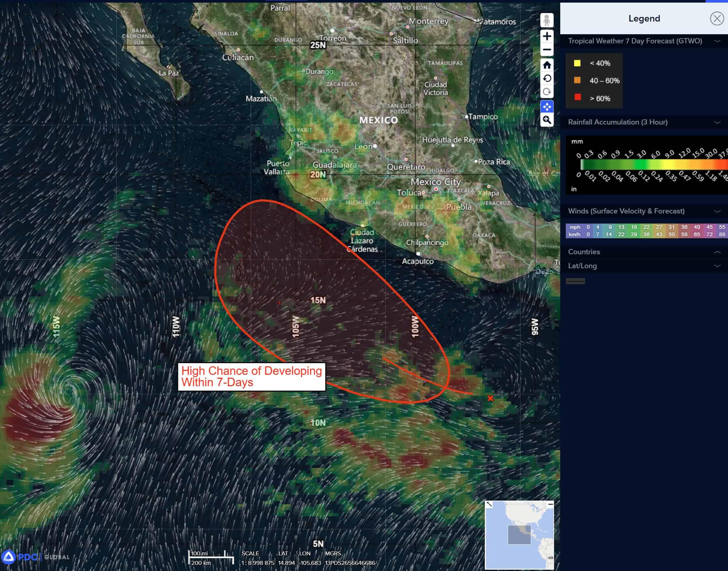The height and width of the screenshot is (571, 728).
Task: Collapse the Tropical Weather 7 Day Forecast section
Action: point(717,41)
